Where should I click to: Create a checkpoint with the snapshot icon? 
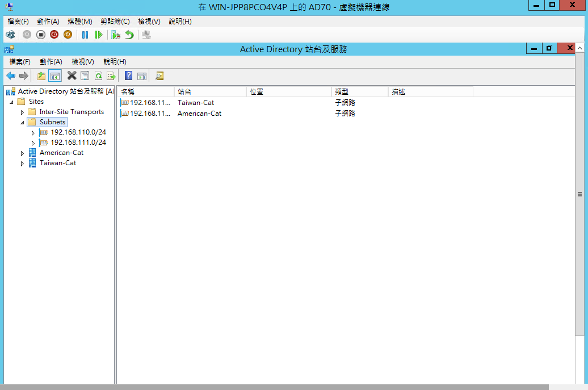(x=116, y=35)
